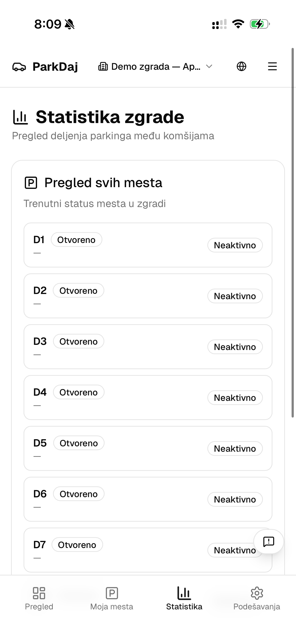The height and width of the screenshot is (644, 296).
Task: Click the chevron next to Demo zgrada
Action: coord(209,67)
